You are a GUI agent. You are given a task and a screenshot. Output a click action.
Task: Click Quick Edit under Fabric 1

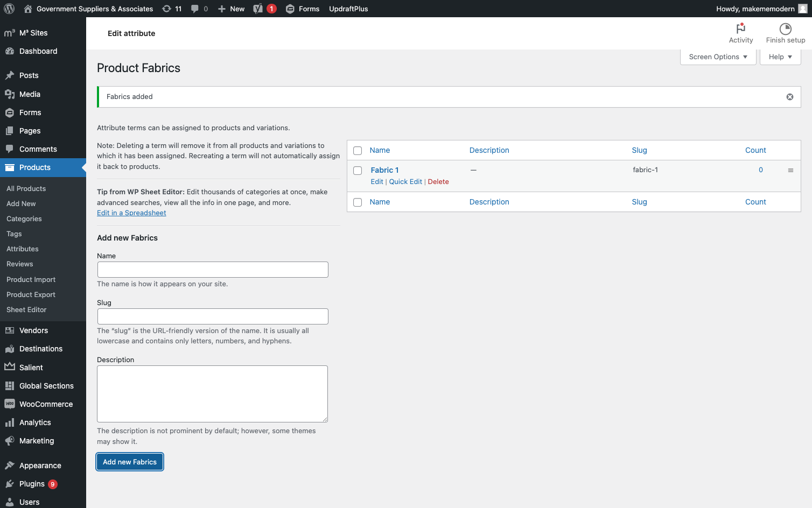pos(405,182)
